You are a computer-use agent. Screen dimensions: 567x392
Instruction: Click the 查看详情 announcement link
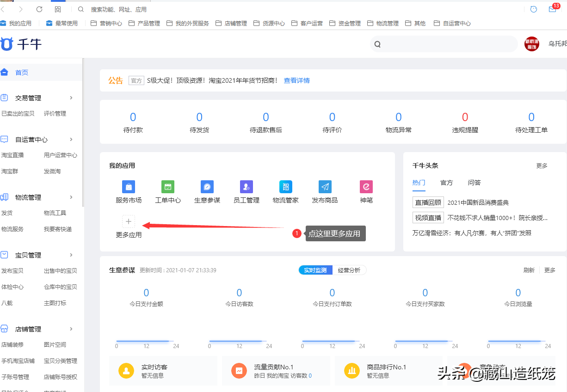[297, 80]
